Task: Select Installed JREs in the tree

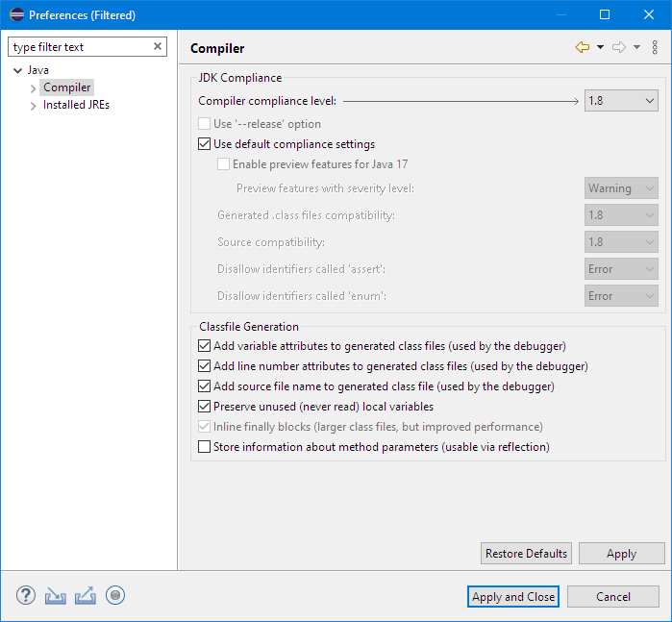Action: [76, 105]
